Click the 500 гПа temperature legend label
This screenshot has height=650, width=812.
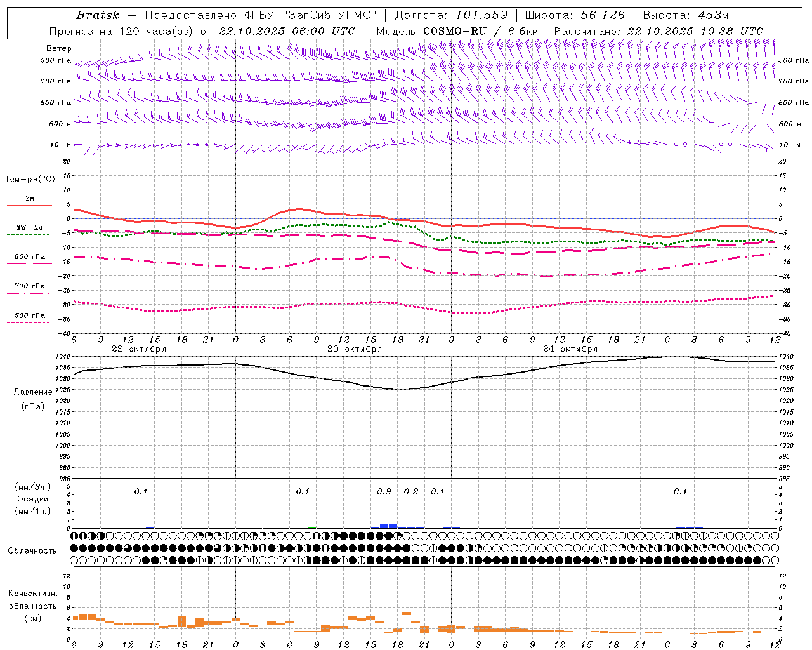[30, 315]
